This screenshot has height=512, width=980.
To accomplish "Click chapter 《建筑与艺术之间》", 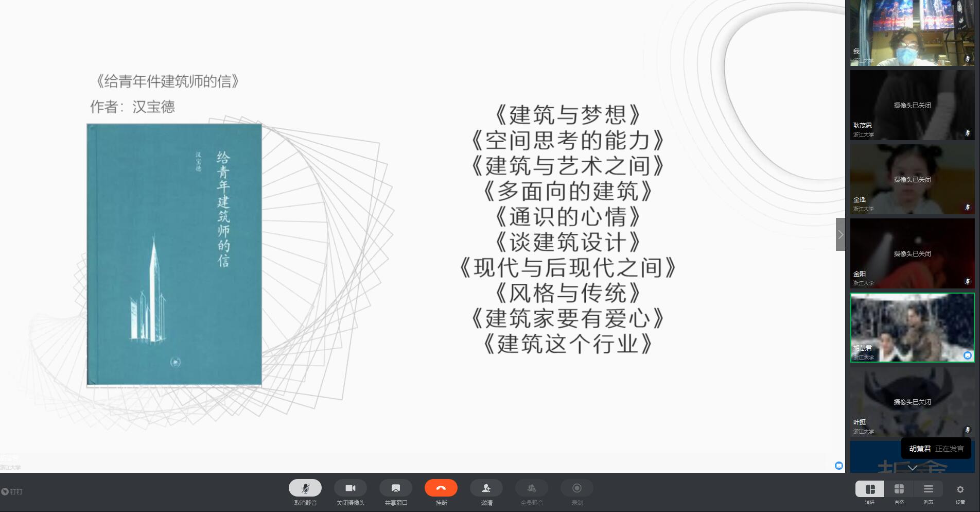I will 568,166.
